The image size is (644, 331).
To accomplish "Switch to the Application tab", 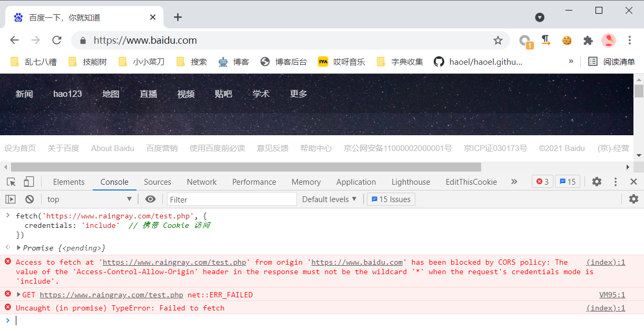I will click(356, 182).
